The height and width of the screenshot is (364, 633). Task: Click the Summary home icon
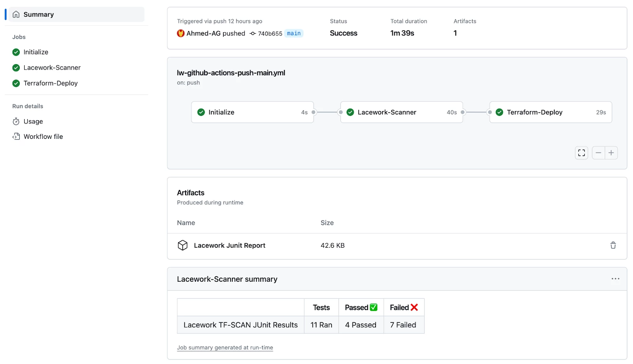[x=16, y=14]
